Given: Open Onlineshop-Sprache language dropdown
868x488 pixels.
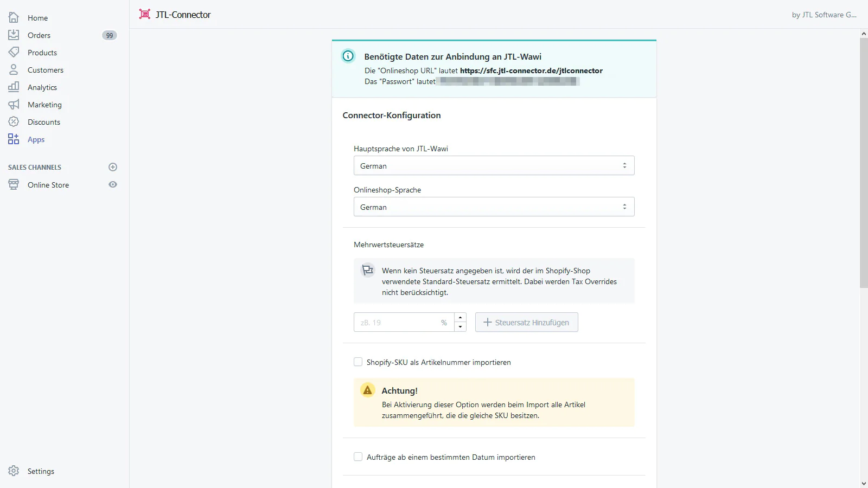Looking at the screenshot, I should (494, 207).
